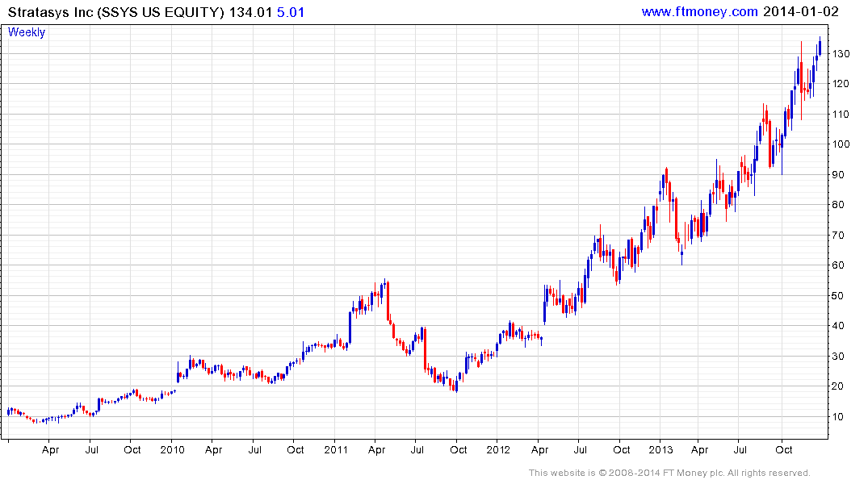This screenshot has width=868, height=484.
Task: Click the 40 price axis label
Action: 838,326
